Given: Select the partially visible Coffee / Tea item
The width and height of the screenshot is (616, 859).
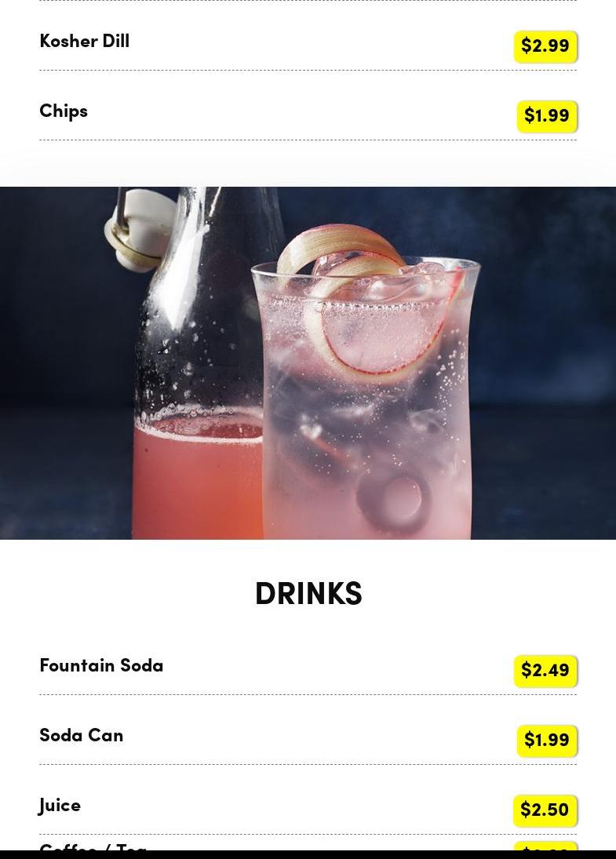Looking at the screenshot, I should click(x=93, y=847).
